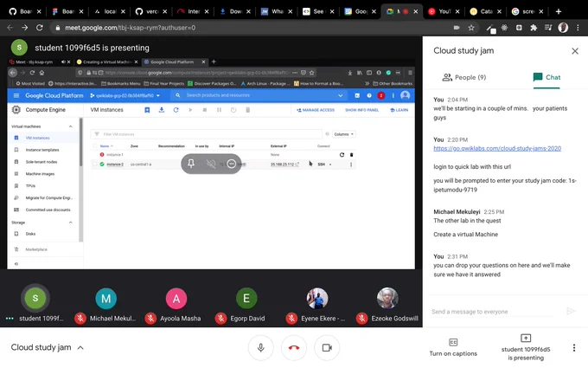Click the camera indicator icon in address bar

tap(457, 28)
